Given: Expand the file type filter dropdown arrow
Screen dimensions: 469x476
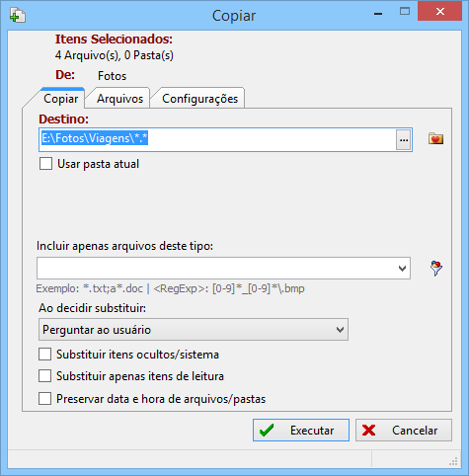Looking at the screenshot, I should coord(402,269).
